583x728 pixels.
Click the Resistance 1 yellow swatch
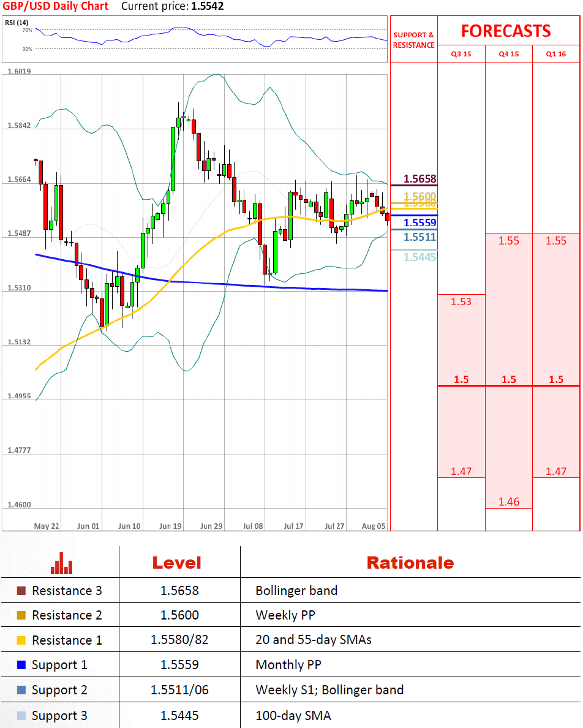(x=21, y=640)
